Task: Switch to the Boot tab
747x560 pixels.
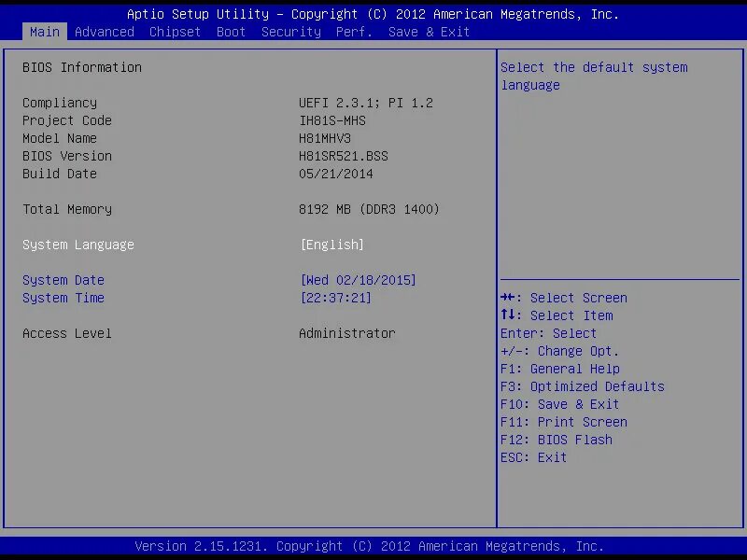Action: (231, 32)
